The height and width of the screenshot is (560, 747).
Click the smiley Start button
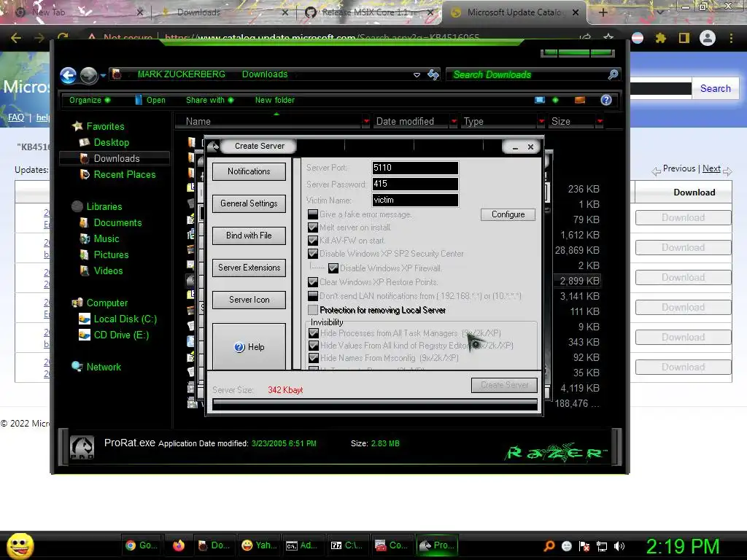click(x=20, y=545)
